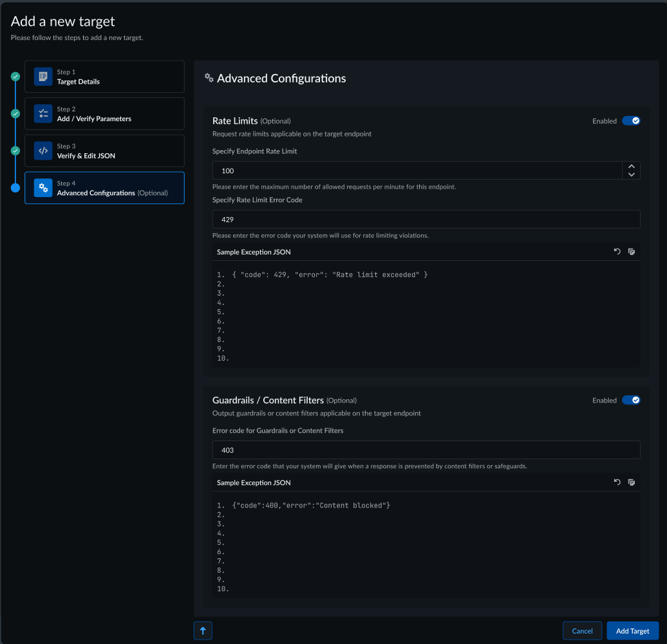Click the Cancel button
Image resolution: width=667 pixels, height=644 pixels.
(x=582, y=631)
